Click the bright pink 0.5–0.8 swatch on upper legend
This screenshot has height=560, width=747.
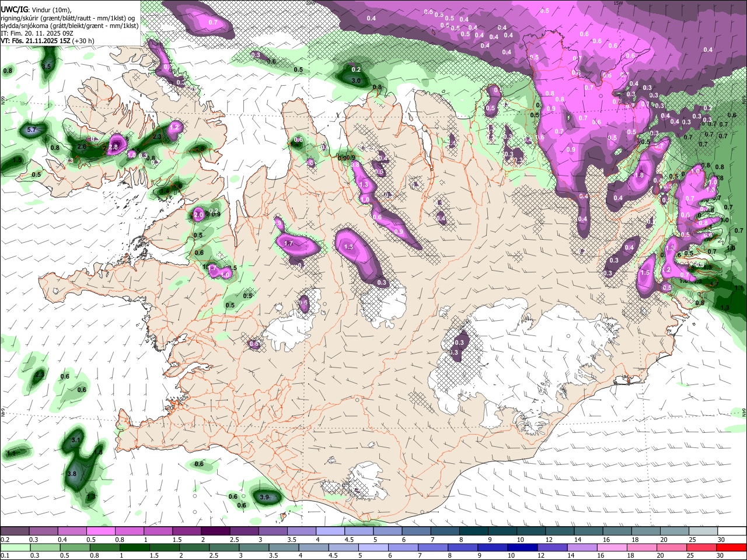[x=100, y=531]
